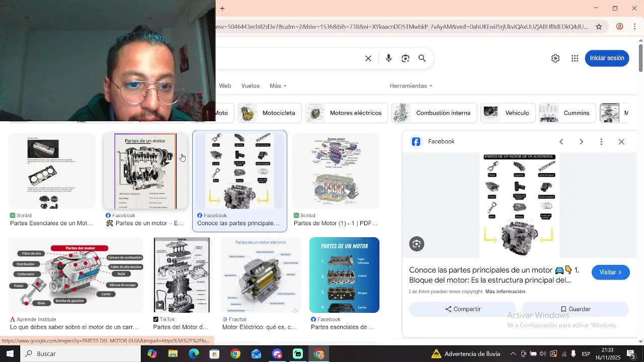Open Chrome's three-dot menu

(634, 27)
